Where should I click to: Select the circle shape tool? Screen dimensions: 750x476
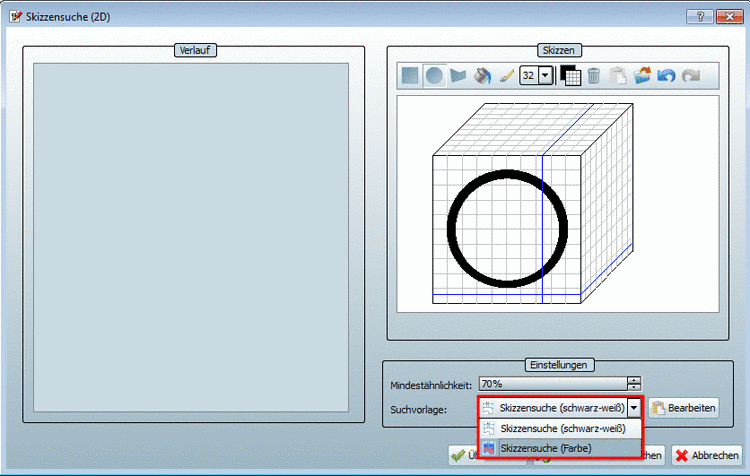pos(434,76)
